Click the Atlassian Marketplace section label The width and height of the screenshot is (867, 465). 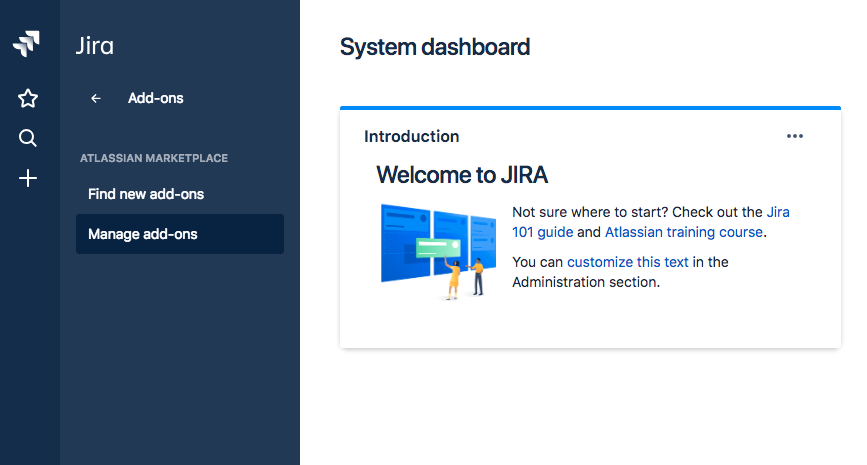pos(154,158)
